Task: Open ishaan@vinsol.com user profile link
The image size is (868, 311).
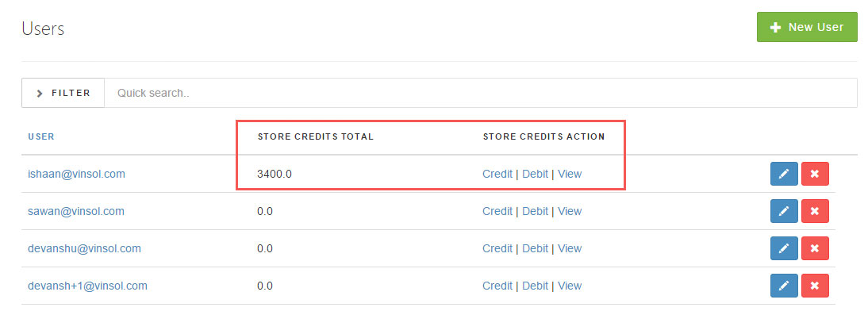Action: point(76,174)
